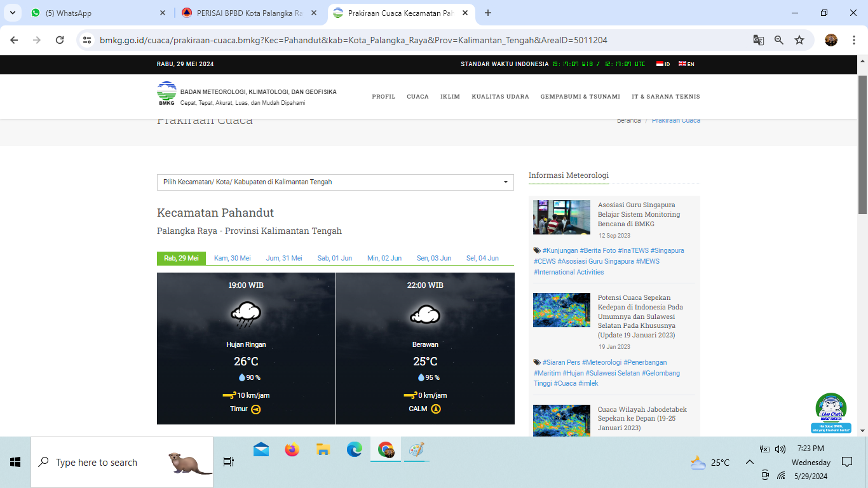Select the Min, 02 Jun forecast tab
This screenshot has height=488, width=868.
pos(384,258)
